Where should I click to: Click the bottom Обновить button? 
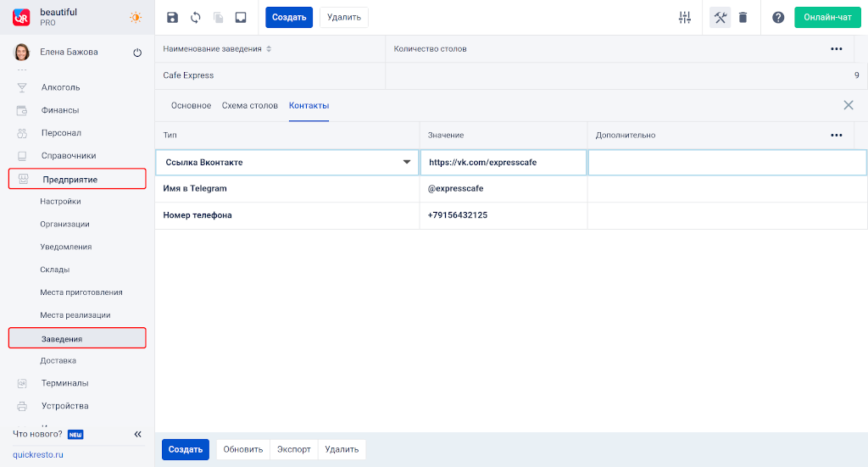pyautogui.click(x=243, y=449)
